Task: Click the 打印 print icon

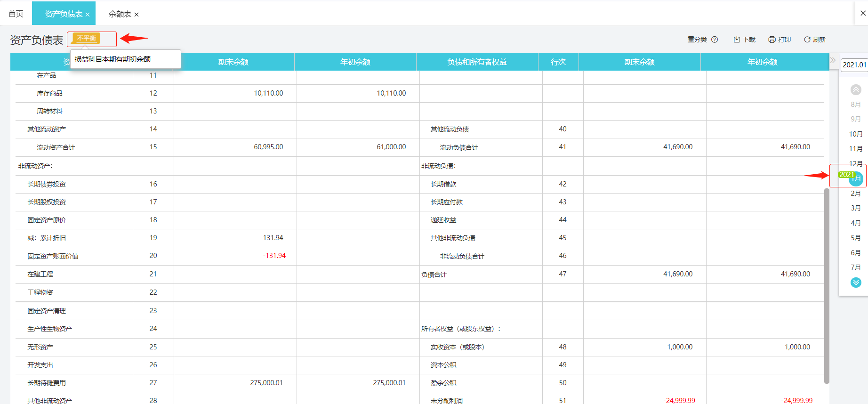Action: click(x=772, y=40)
